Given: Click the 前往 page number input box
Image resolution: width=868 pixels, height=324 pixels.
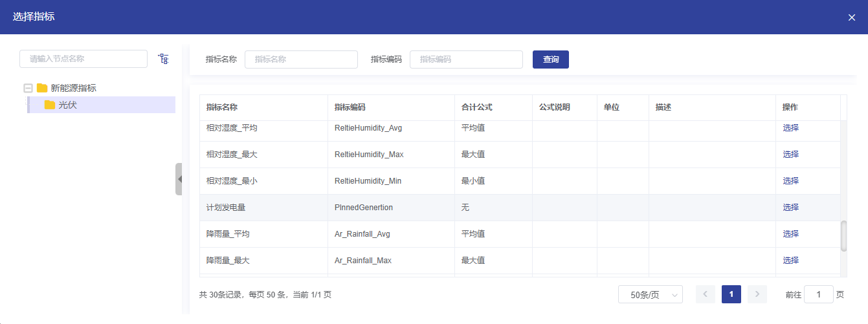Looking at the screenshot, I should click(818, 294).
